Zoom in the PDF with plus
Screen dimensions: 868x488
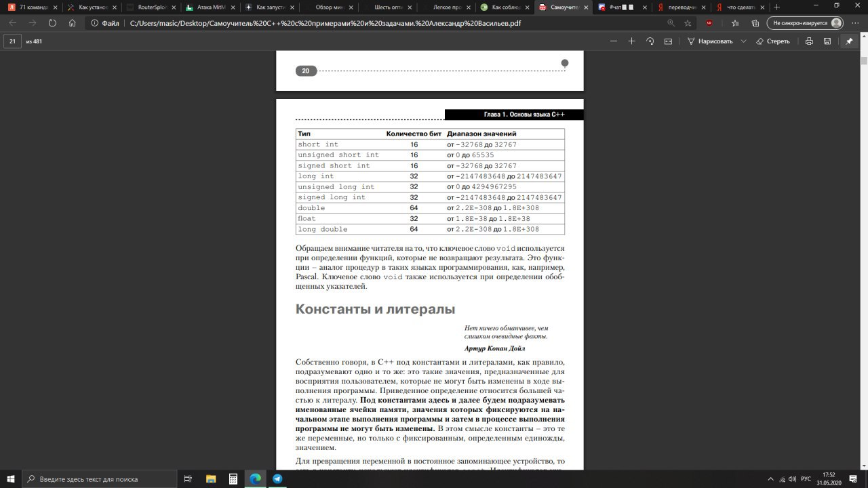point(632,41)
